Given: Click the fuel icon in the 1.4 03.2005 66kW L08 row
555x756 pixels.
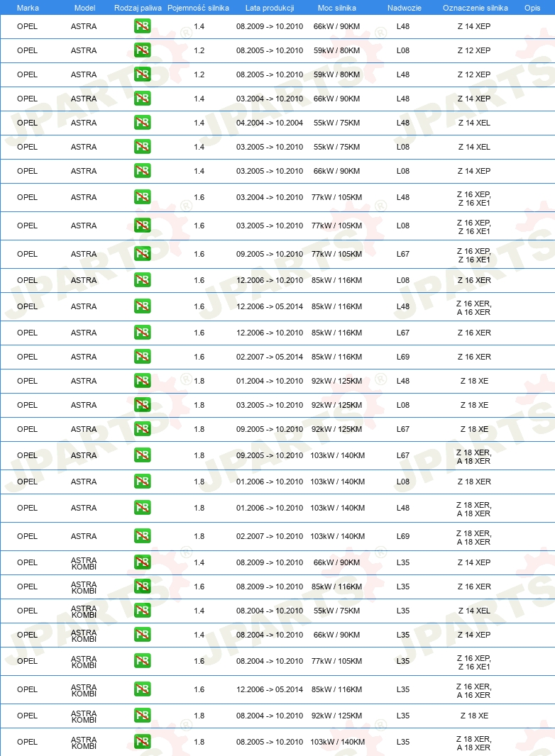Looking at the screenshot, I should (143, 171).
